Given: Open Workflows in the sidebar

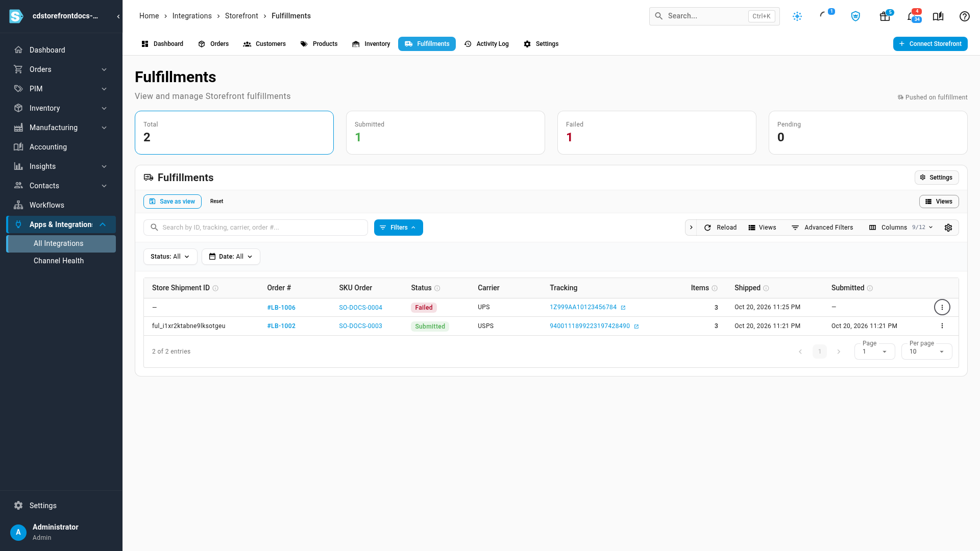Looking at the screenshot, I should tap(61, 205).
